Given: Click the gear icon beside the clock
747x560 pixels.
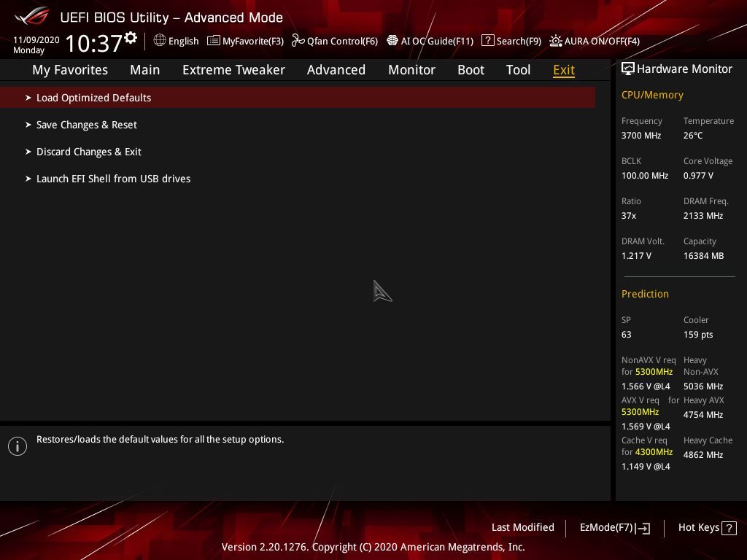Looking at the screenshot, I should coord(131,38).
